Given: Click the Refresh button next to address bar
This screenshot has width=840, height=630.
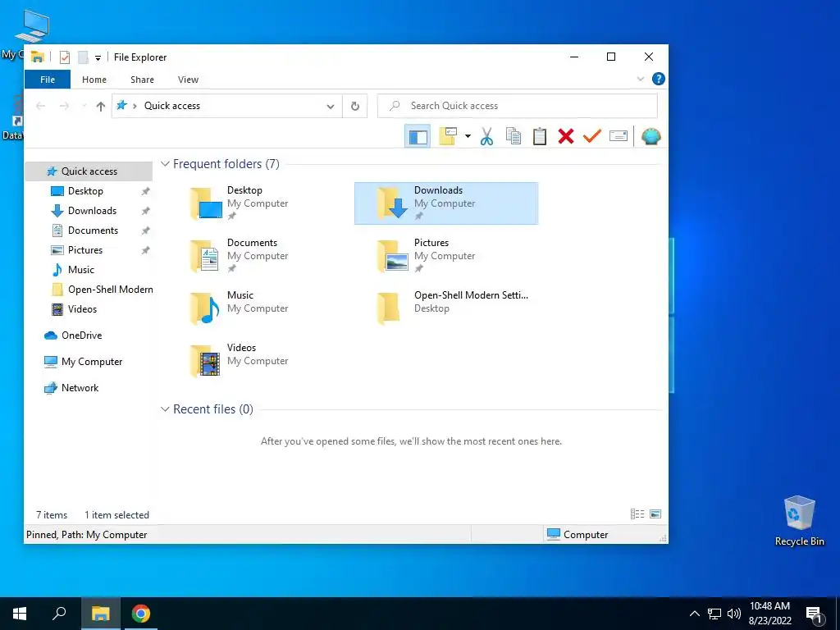Looking at the screenshot, I should pos(354,106).
